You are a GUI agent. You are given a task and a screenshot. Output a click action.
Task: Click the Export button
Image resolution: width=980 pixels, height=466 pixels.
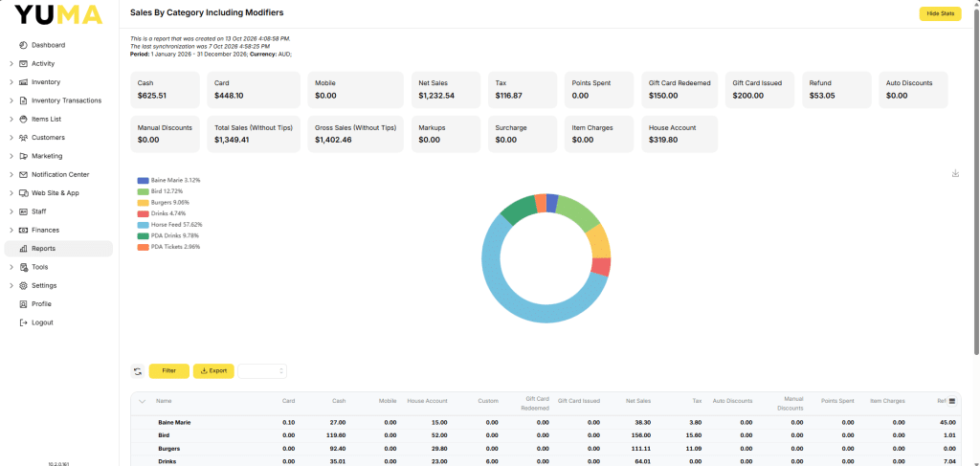click(213, 371)
